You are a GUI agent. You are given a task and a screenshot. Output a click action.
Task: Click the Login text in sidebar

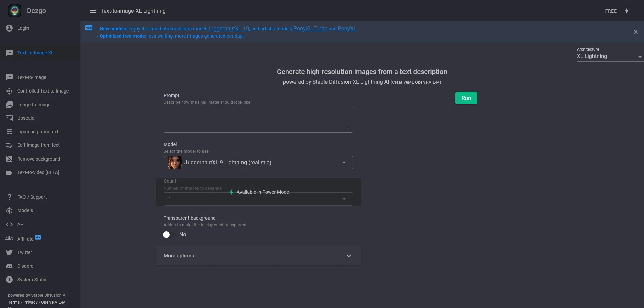[23, 28]
